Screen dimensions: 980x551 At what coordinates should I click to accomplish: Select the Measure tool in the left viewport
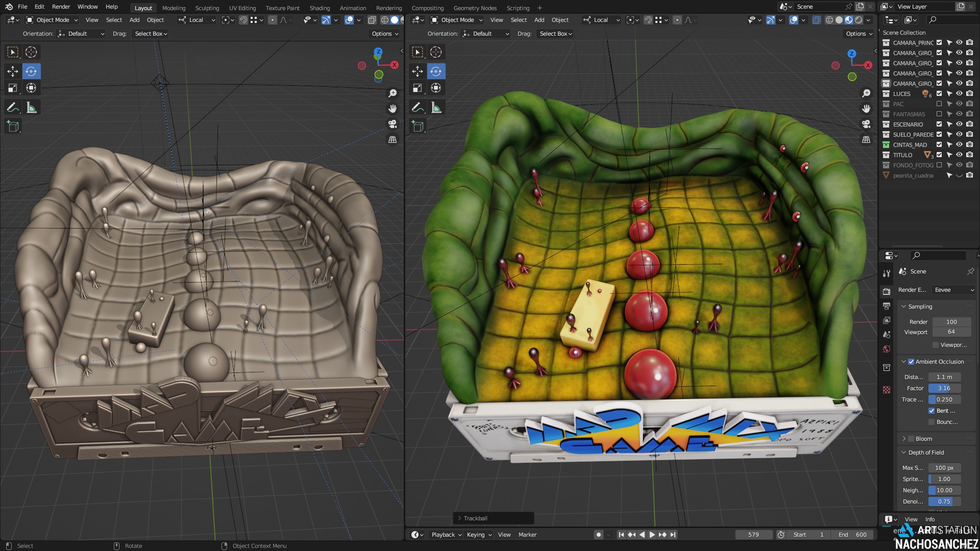click(x=31, y=107)
